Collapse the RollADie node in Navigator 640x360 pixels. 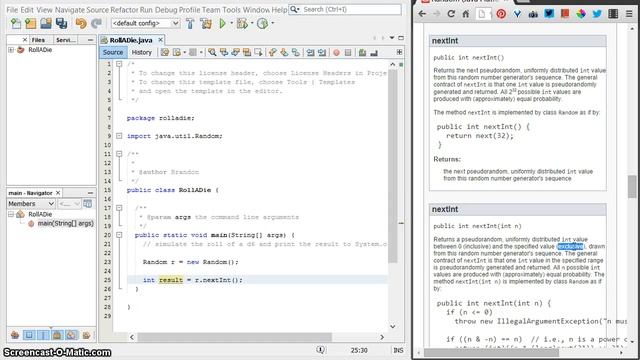pyautogui.click(x=11, y=214)
